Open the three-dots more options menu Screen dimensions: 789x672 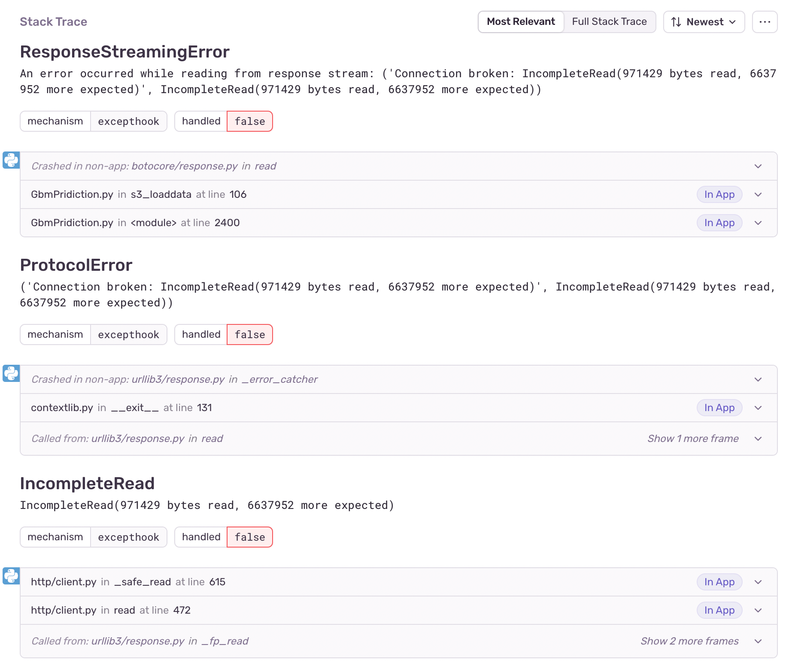click(x=765, y=22)
